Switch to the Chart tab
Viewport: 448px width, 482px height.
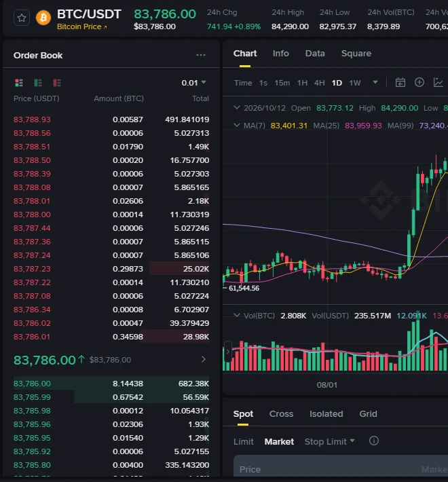(245, 54)
